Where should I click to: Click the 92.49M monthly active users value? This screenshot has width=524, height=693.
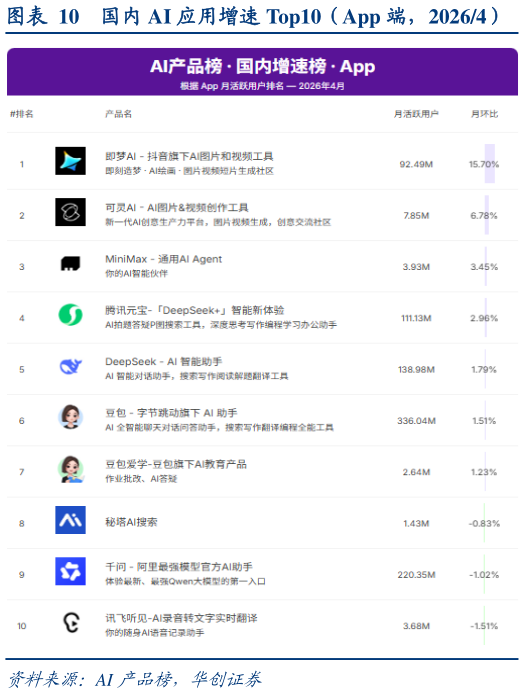click(416, 164)
